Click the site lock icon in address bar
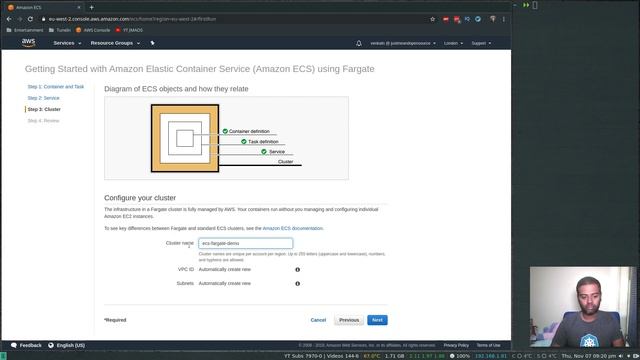The height and width of the screenshot is (360, 640). coord(43,19)
